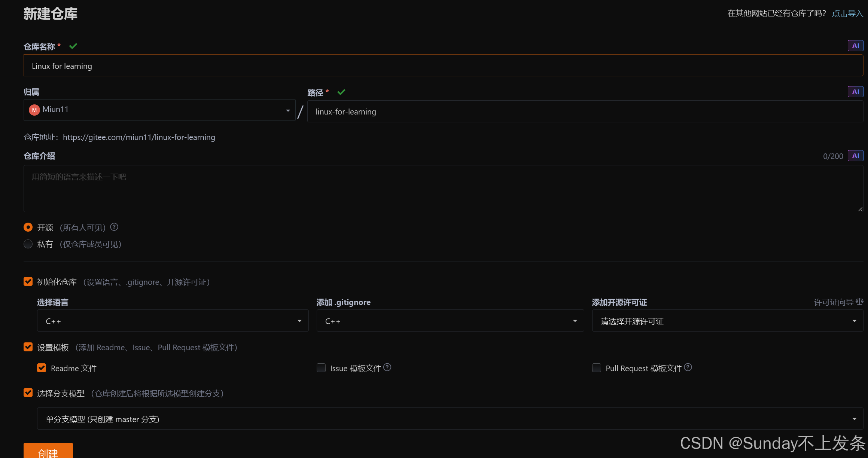Uncheck the 初始化仓库 checkbox
868x458 pixels.
[28, 281]
